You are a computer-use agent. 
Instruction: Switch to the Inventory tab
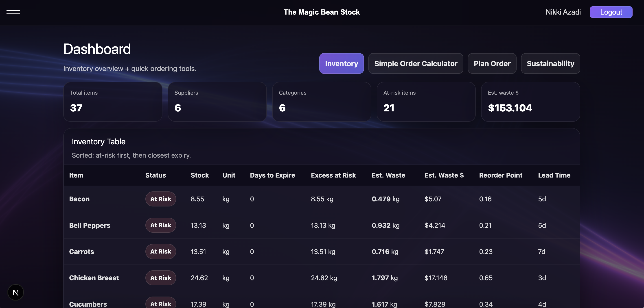tap(341, 63)
